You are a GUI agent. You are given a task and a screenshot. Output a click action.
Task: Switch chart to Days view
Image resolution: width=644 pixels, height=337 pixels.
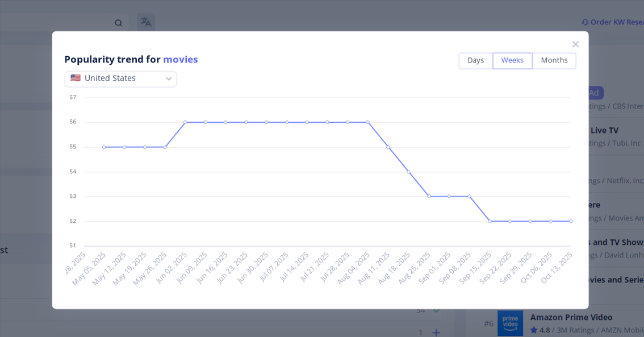(x=475, y=61)
